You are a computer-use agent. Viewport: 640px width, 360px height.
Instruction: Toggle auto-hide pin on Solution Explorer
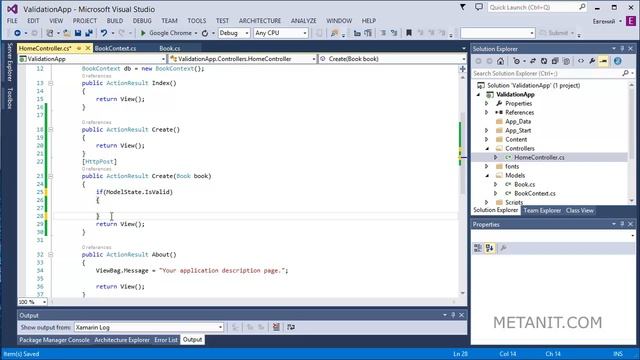pyautogui.click(x=622, y=49)
